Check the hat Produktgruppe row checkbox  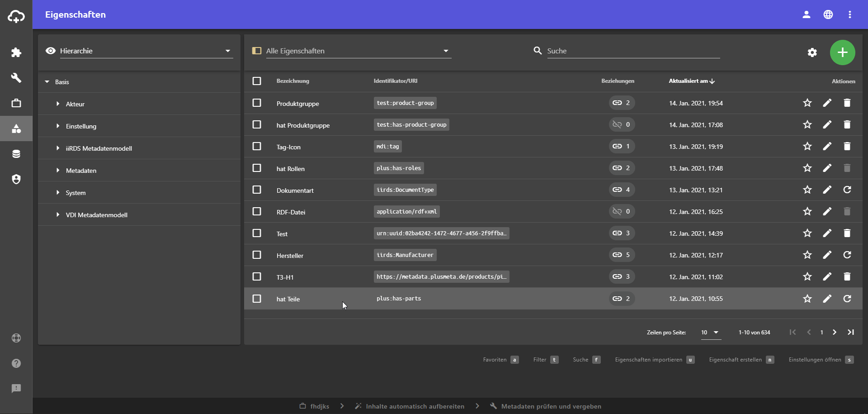tap(257, 125)
